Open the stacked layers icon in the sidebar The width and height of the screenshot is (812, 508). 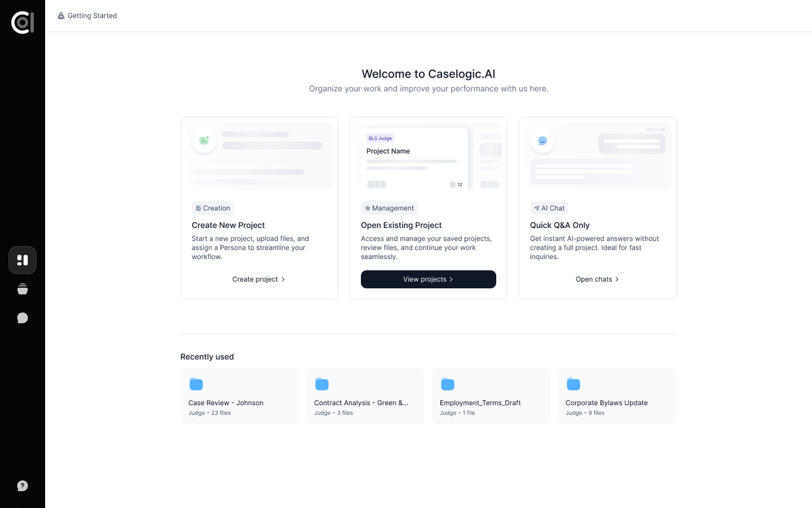22,289
